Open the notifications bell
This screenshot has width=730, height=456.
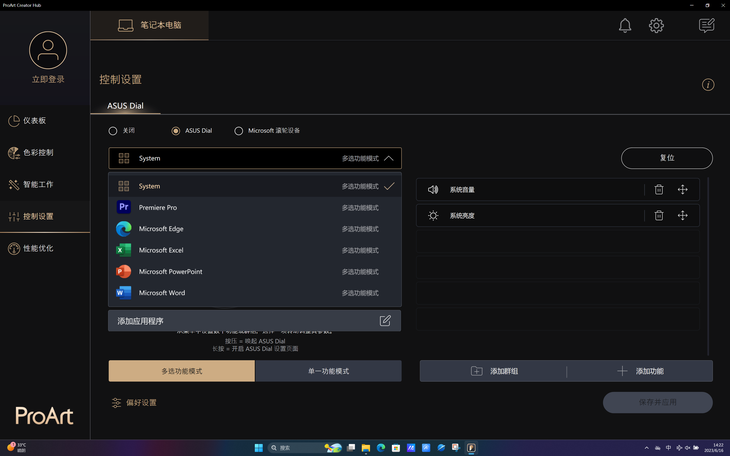[x=625, y=25]
